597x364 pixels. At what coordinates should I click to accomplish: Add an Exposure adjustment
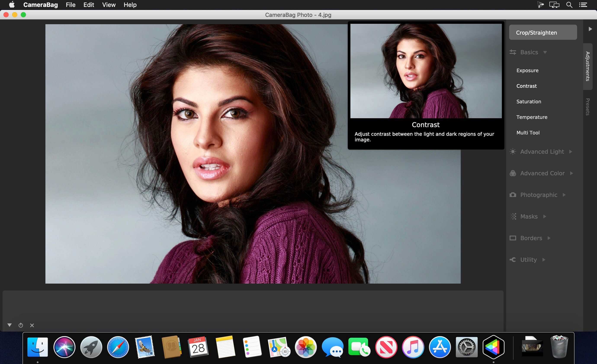coord(528,70)
